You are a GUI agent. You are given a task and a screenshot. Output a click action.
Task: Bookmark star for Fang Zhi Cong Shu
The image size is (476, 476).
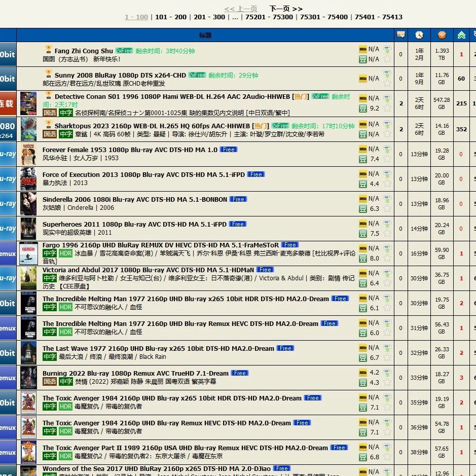pos(387,59)
